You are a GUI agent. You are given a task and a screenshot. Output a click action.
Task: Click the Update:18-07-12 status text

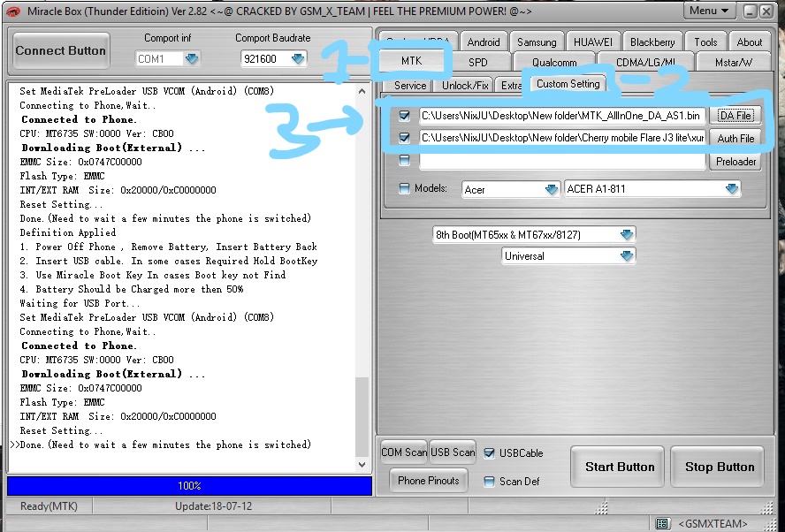point(213,506)
